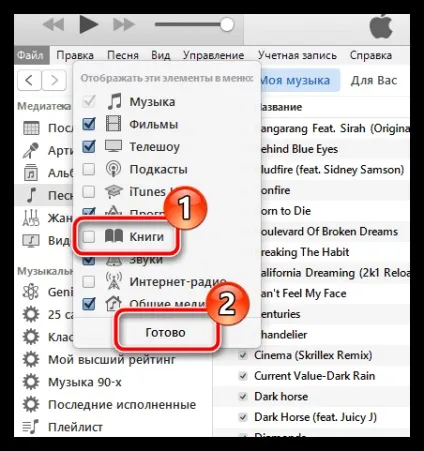Click the artists microphone icon in sidebar
Viewport: 424px width, 451px height.
pos(31,150)
